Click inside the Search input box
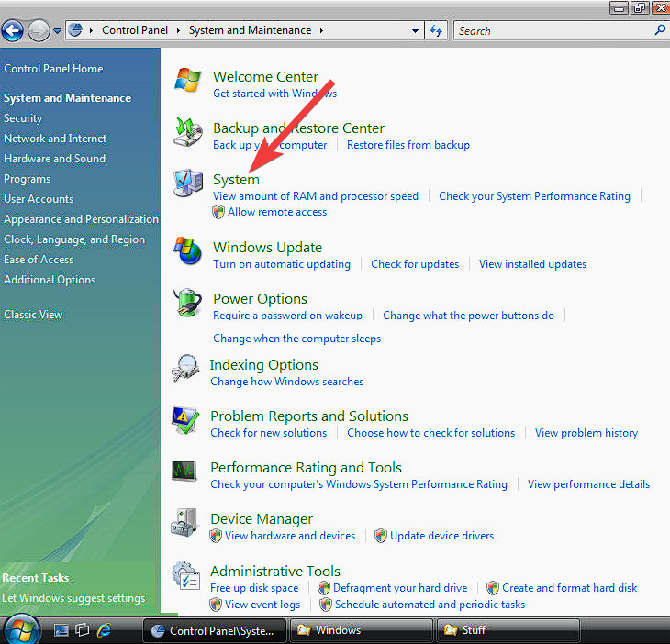 pyautogui.click(x=551, y=30)
